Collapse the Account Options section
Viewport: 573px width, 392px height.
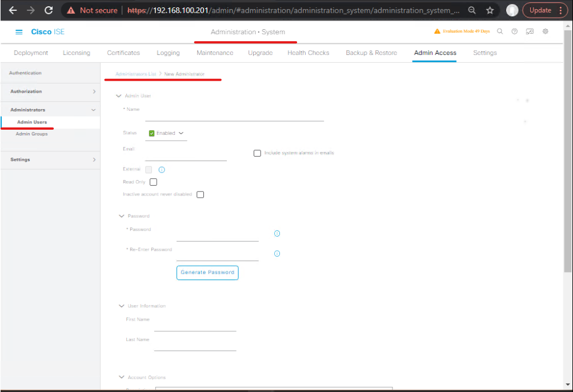click(122, 377)
